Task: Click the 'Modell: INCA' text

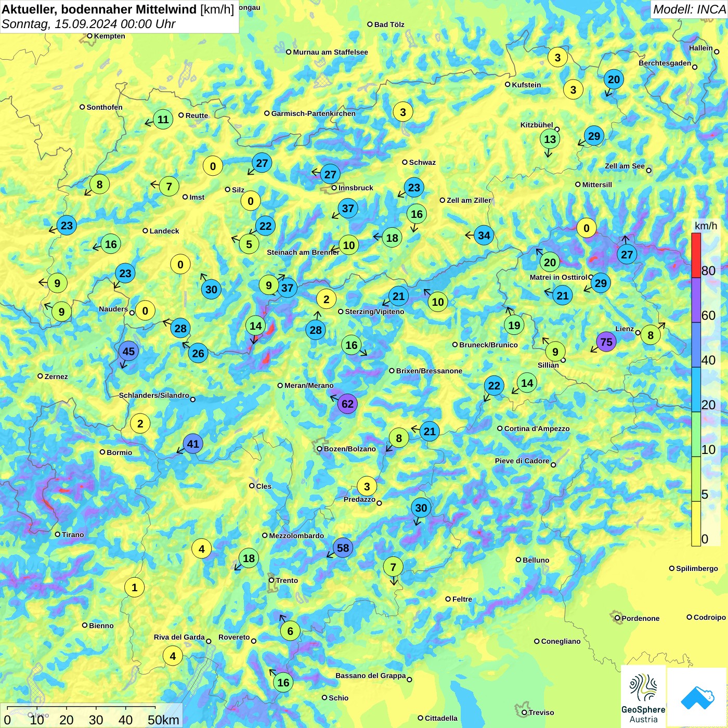Action: [689, 9]
